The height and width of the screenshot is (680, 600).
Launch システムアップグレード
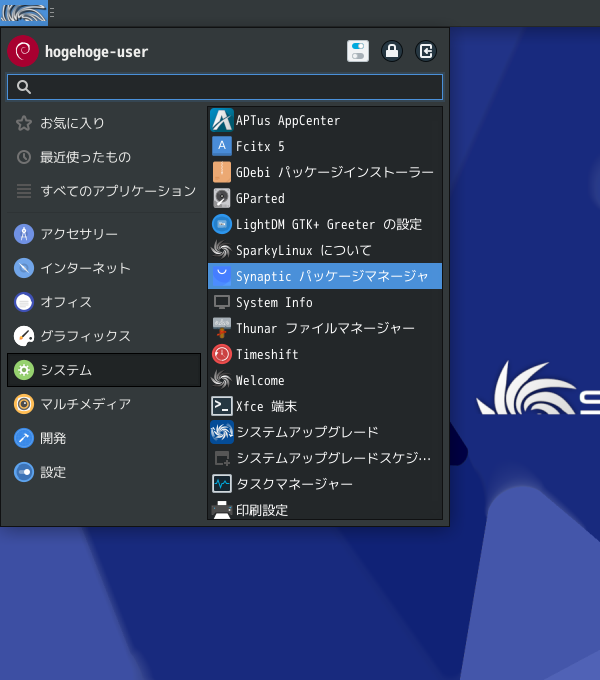[325, 432]
